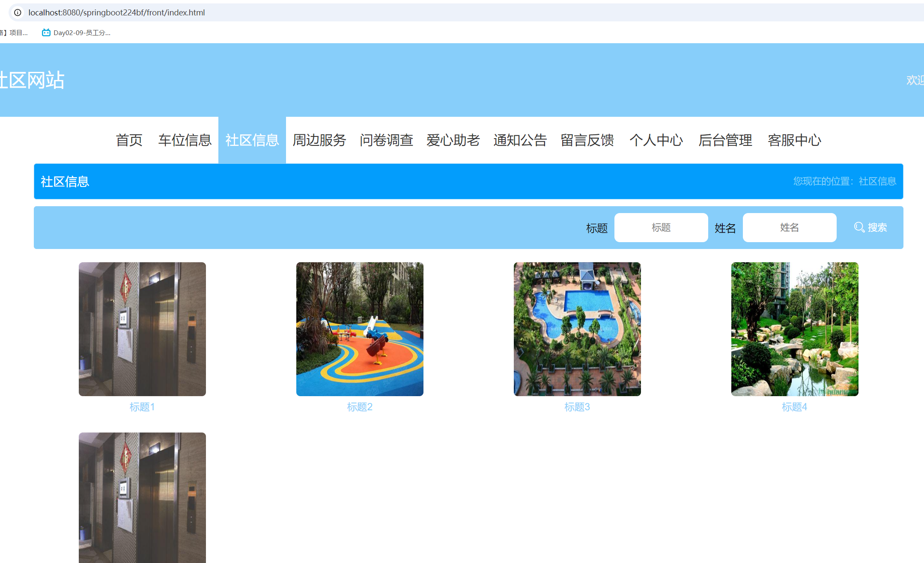Focus the 姓名 search input field

tap(789, 228)
